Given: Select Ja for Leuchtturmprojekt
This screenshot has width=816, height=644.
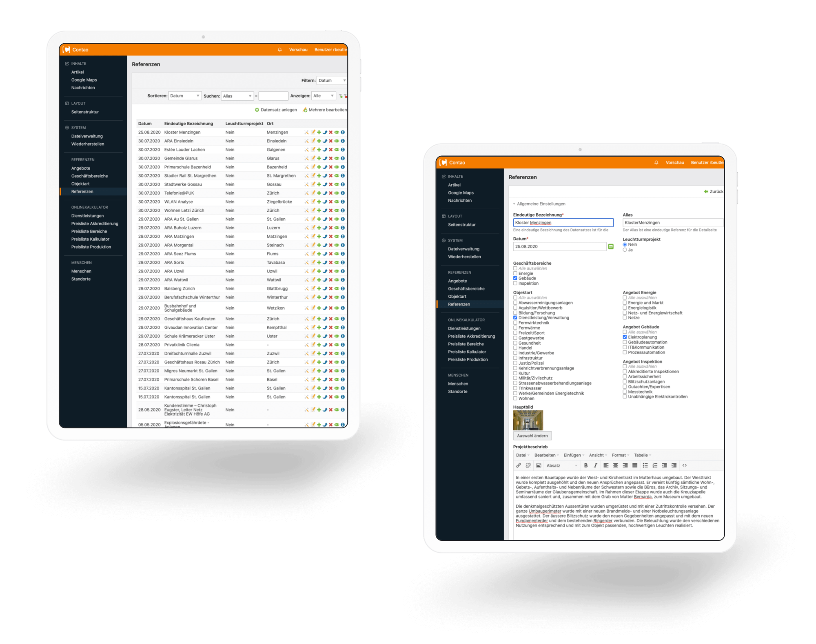Looking at the screenshot, I should click(x=625, y=250).
